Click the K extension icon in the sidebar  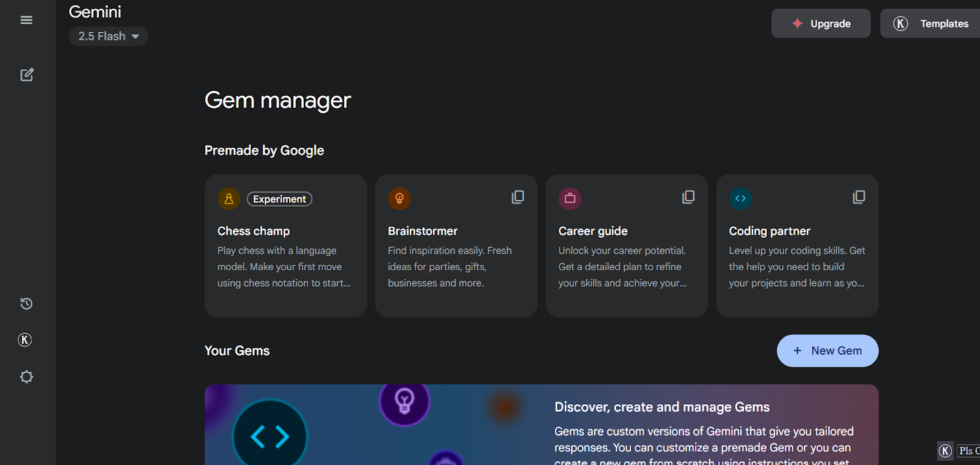tap(25, 340)
